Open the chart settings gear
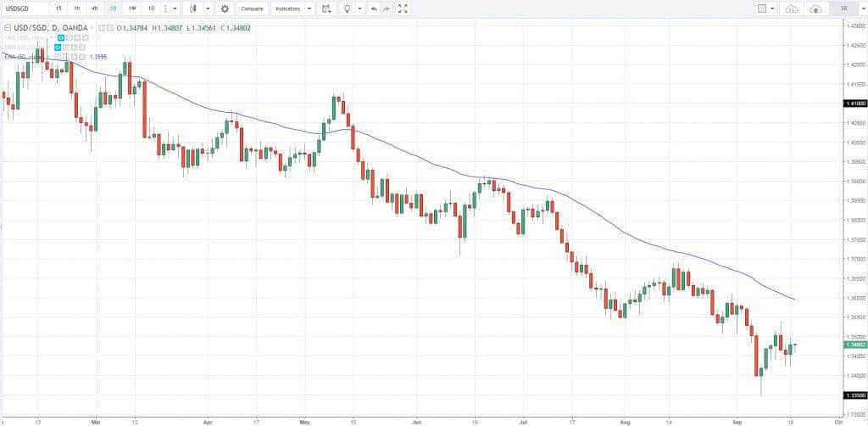Screen dimensions: 868x426 225,8
